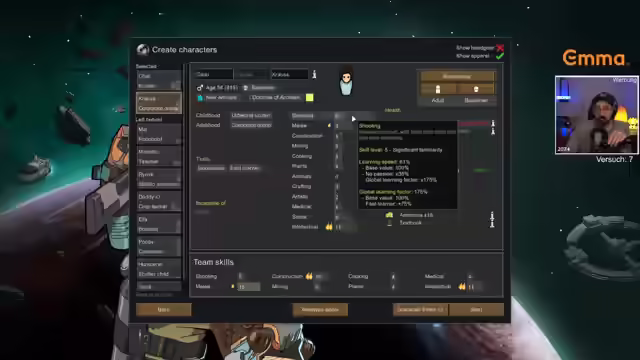
Task: Click the Textbook possession icon
Action: coord(389,223)
